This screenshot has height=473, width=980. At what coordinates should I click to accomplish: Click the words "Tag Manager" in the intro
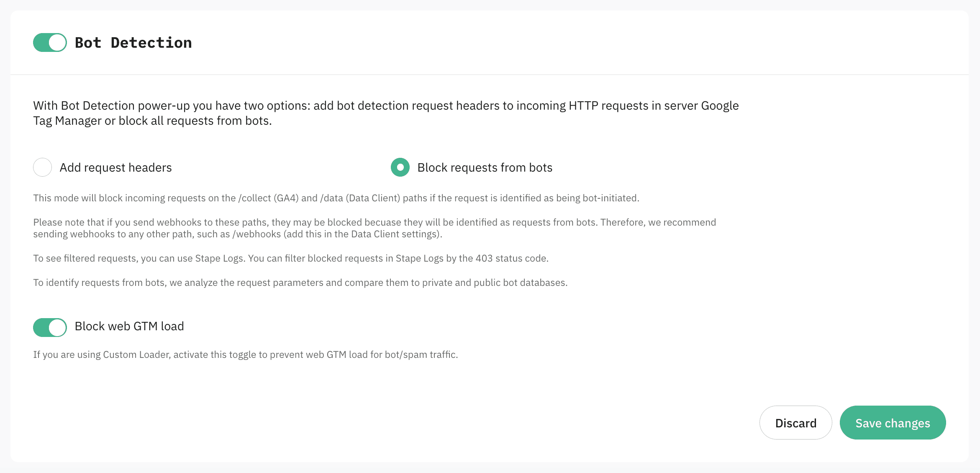(x=67, y=121)
